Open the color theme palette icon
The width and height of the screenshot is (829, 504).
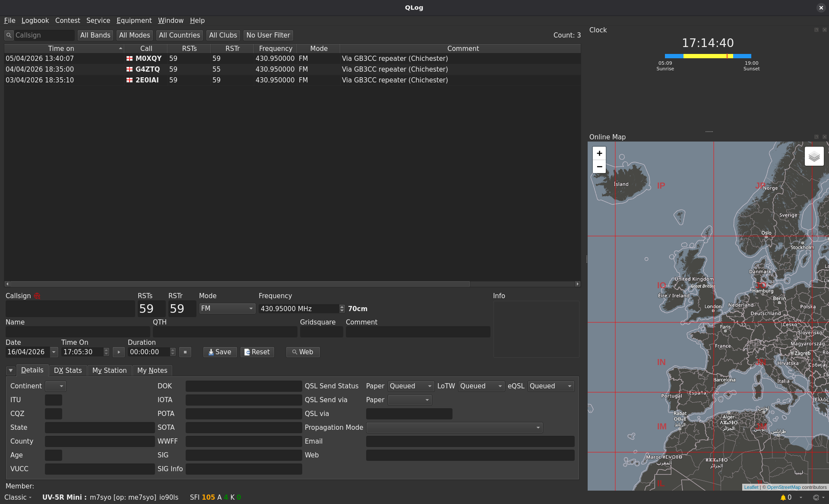(x=816, y=498)
